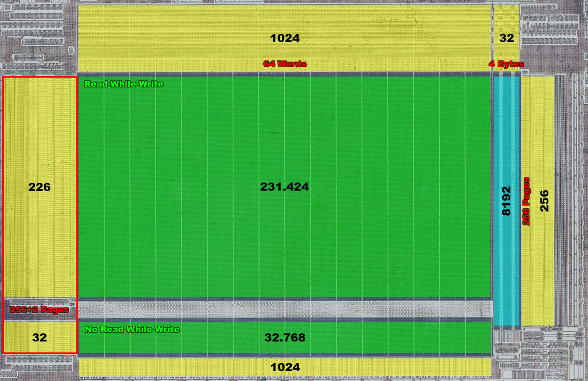
Task: Click the "No Read-While-Write" text label
Action: pyautogui.click(x=132, y=329)
